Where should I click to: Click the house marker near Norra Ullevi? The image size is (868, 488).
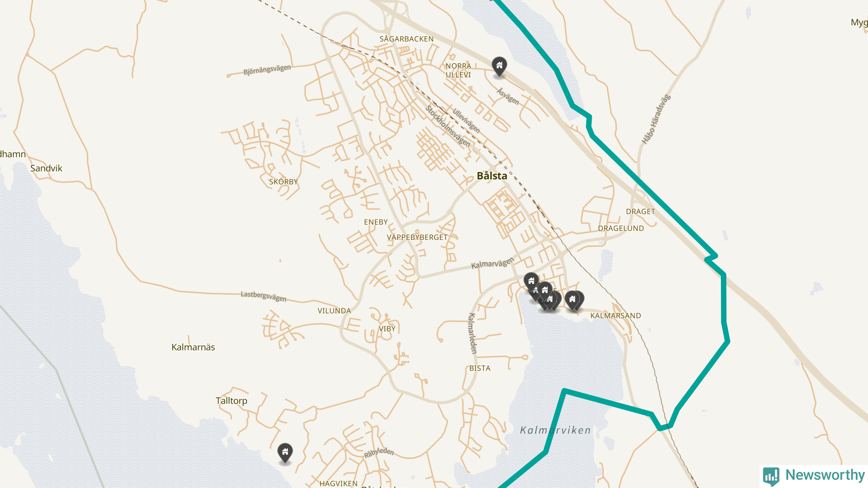[499, 66]
